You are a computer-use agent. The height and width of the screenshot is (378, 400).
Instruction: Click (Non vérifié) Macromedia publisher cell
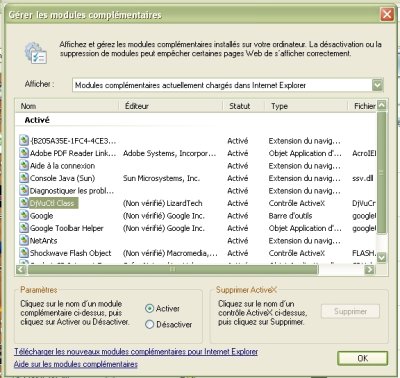170,253
